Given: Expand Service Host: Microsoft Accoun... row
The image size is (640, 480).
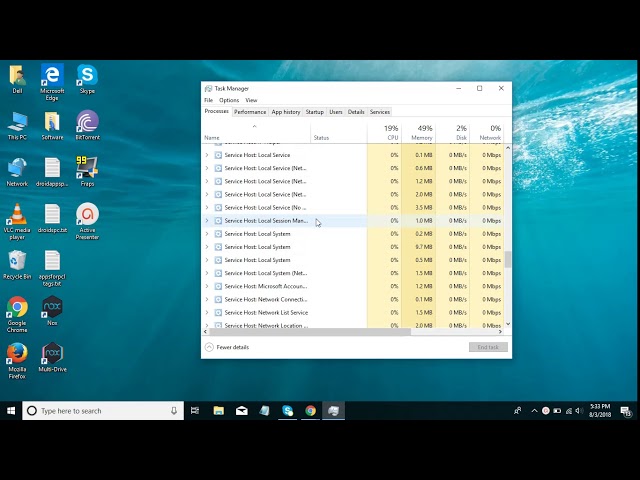Looking at the screenshot, I should 207,286.
